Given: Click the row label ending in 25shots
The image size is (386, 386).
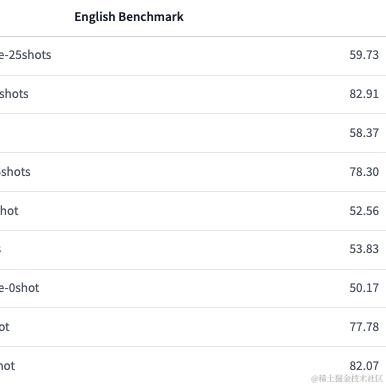Looking at the screenshot, I should point(26,55).
